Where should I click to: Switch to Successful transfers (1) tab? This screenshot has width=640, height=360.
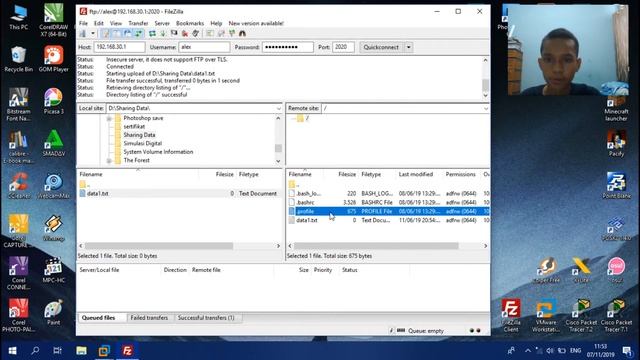[x=206, y=318]
